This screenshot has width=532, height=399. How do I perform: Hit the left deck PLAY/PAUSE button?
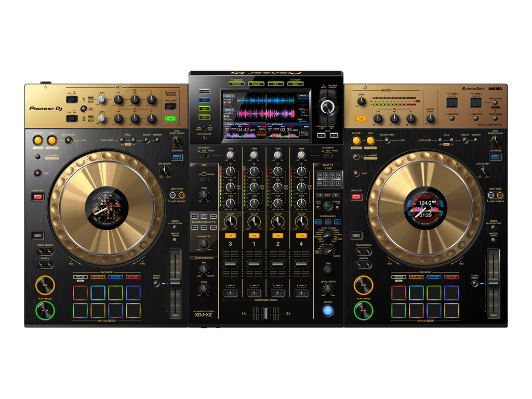45,311
